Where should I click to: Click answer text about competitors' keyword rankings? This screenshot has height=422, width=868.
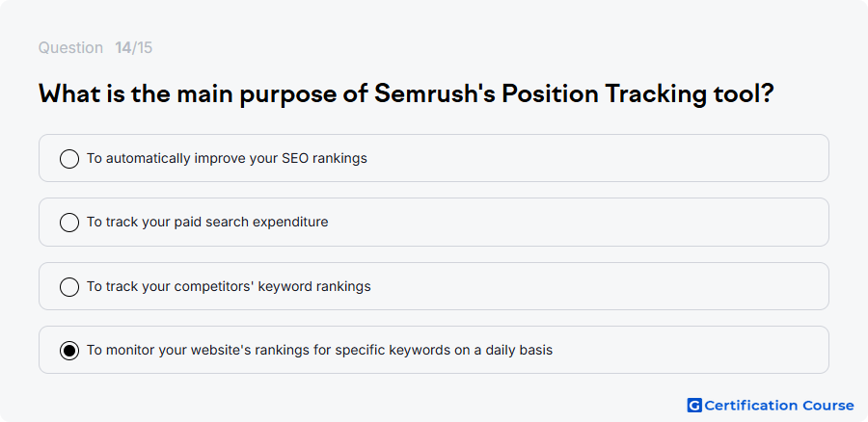pyautogui.click(x=229, y=286)
